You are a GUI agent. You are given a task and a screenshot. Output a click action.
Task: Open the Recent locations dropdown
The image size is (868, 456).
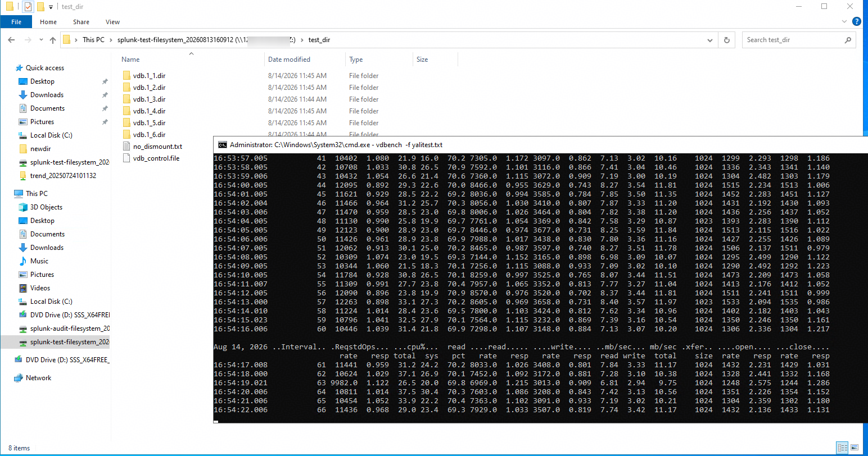[x=41, y=40]
